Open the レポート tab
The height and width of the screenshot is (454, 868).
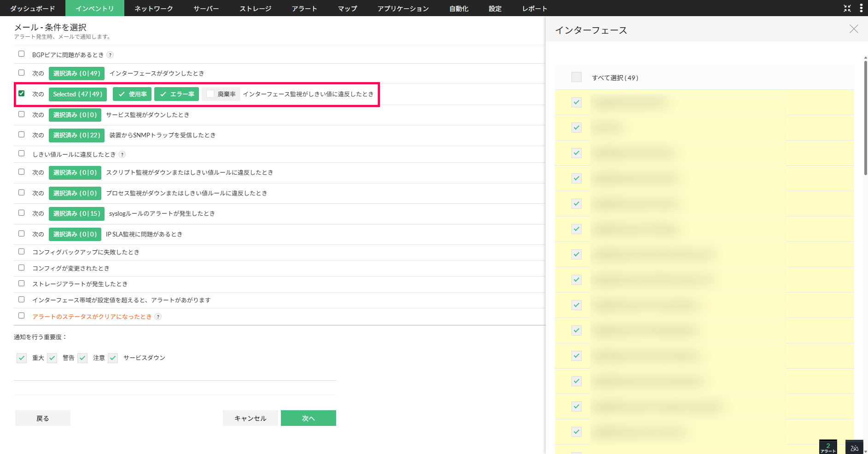click(535, 8)
